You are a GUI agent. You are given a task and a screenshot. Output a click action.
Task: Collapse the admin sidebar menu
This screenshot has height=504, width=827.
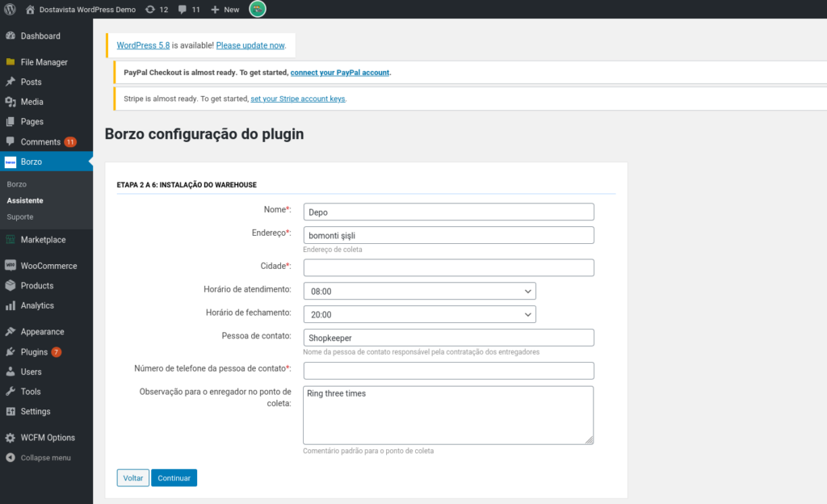click(11, 457)
